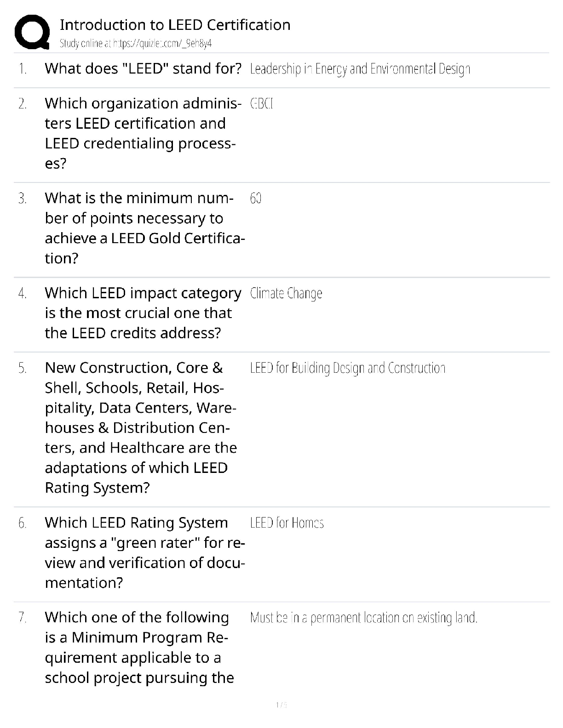Screen dimensions: 563x728
Task: Select the New Construction, Core & Shell question
Action: point(141,427)
